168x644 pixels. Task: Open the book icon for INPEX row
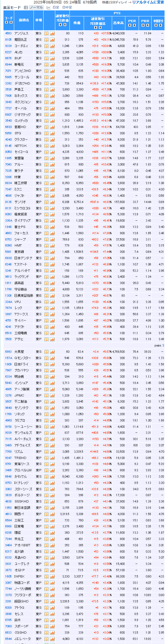[x=46, y=577]
